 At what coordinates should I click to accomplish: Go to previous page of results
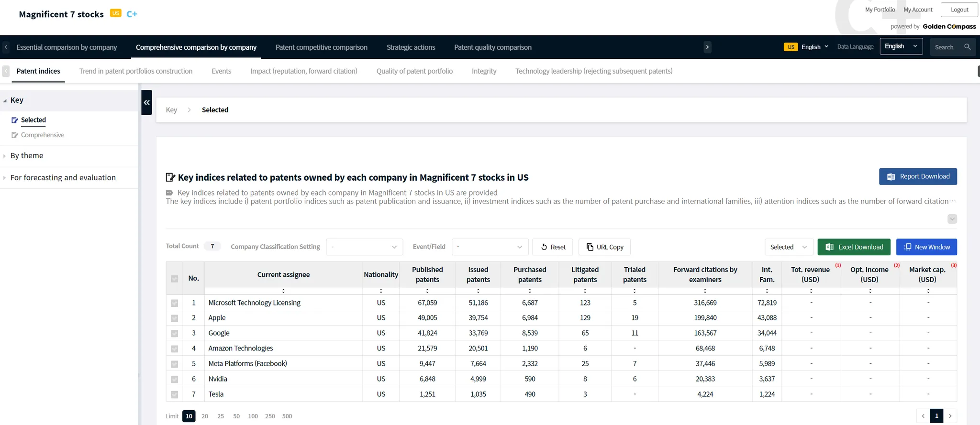pyautogui.click(x=923, y=416)
